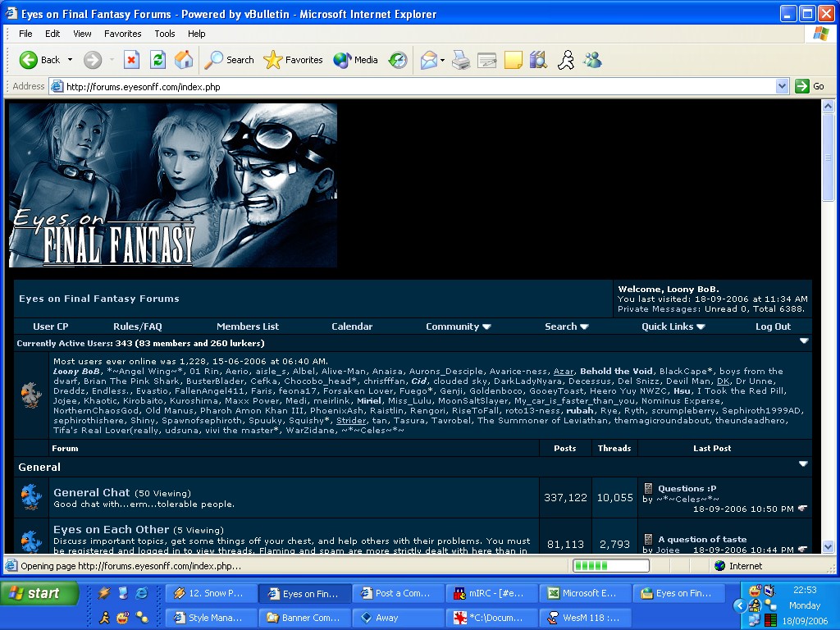Viewport: 840px width, 630px height.
Task: Expand the Community dropdown menu
Action: [458, 326]
